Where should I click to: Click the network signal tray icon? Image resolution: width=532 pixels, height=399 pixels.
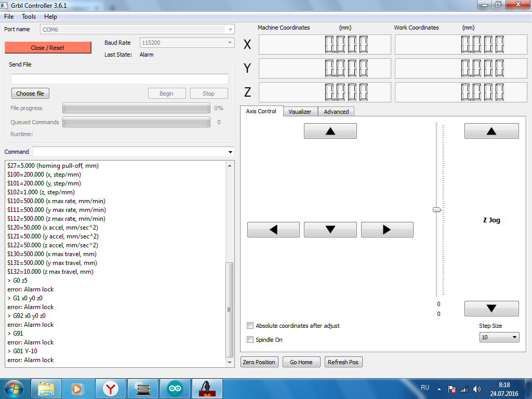pyautogui.click(x=464, y=389)
